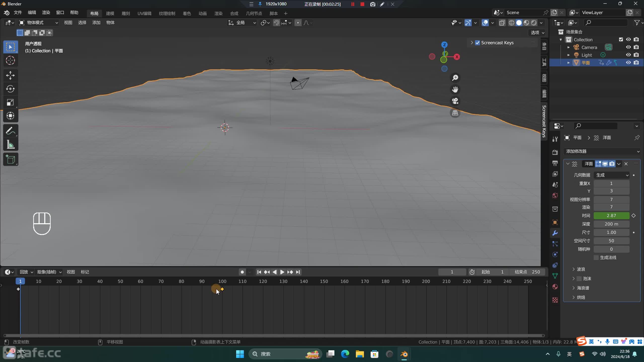This screenshot has height=362, width=644.
Task: Hide the Light object with eye icon
Action: (628, 55)
